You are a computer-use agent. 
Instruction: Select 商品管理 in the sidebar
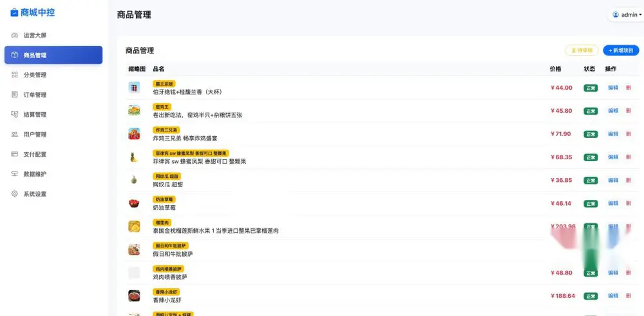pyautogui.click(x=53, y=55)
